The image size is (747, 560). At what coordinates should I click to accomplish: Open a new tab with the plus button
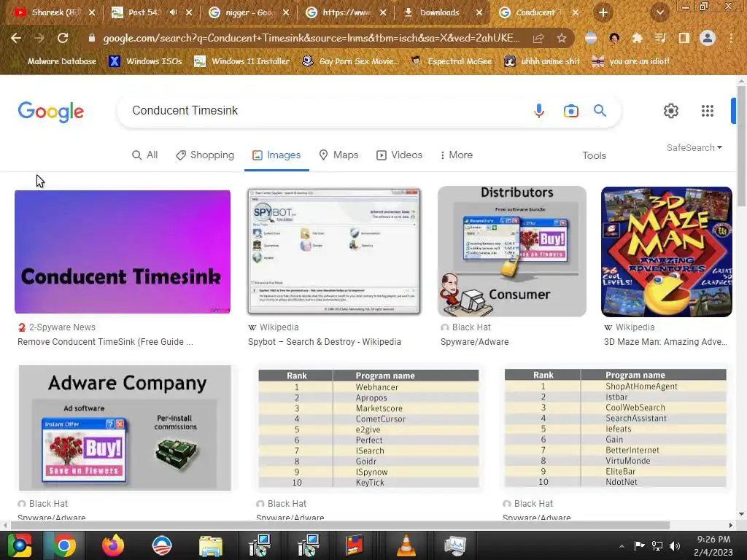(x=603, y=13)
